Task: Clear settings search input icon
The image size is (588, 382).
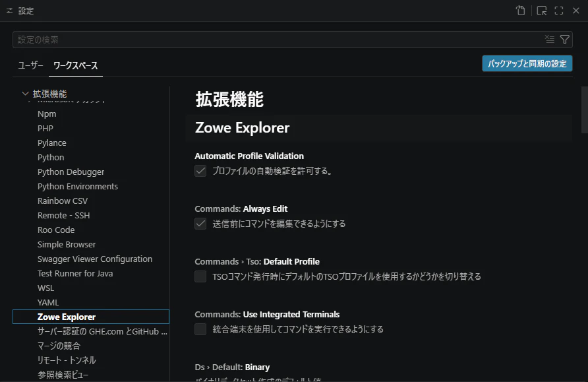Action: 550,39
